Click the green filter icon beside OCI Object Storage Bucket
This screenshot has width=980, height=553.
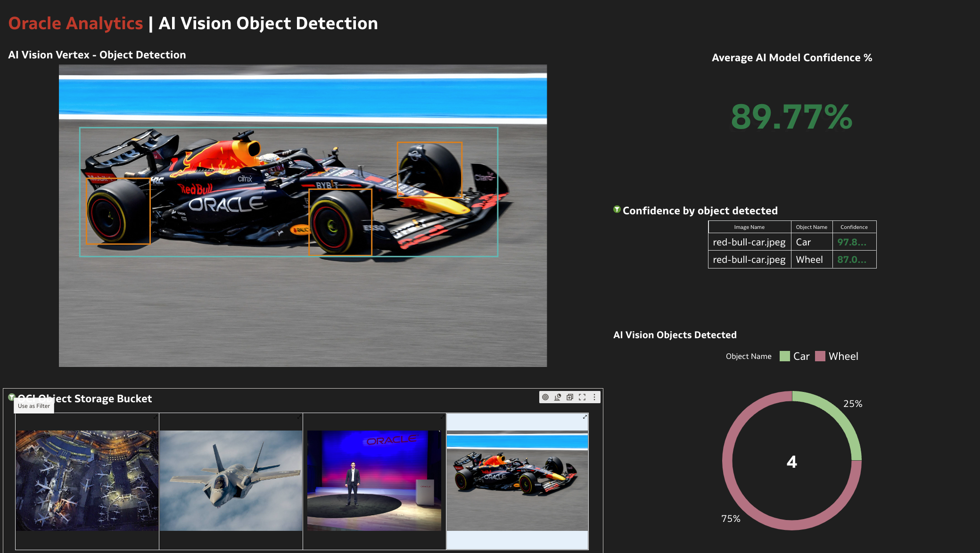[12, 397]
